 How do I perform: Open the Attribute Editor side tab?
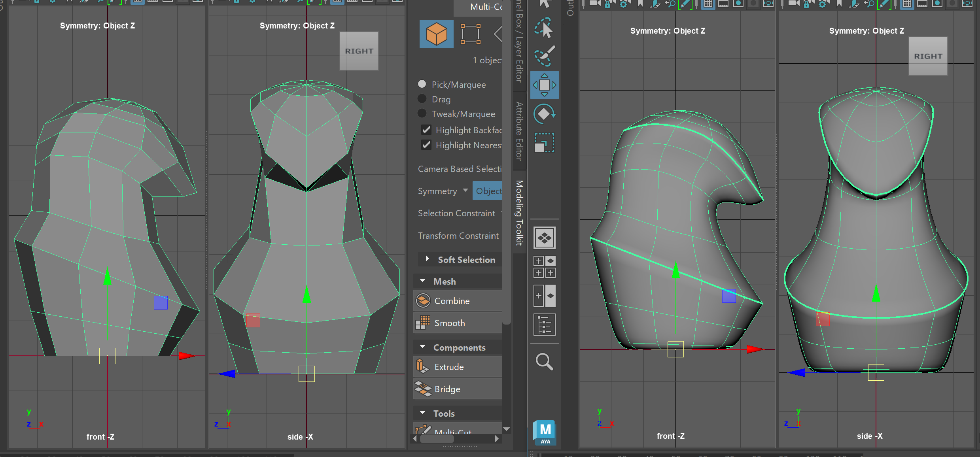519,131
